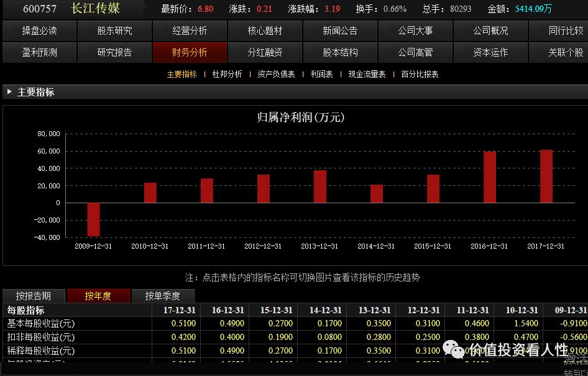Open the 新闻公告 section
Screen dimensions: 588x376
point(340,30)
